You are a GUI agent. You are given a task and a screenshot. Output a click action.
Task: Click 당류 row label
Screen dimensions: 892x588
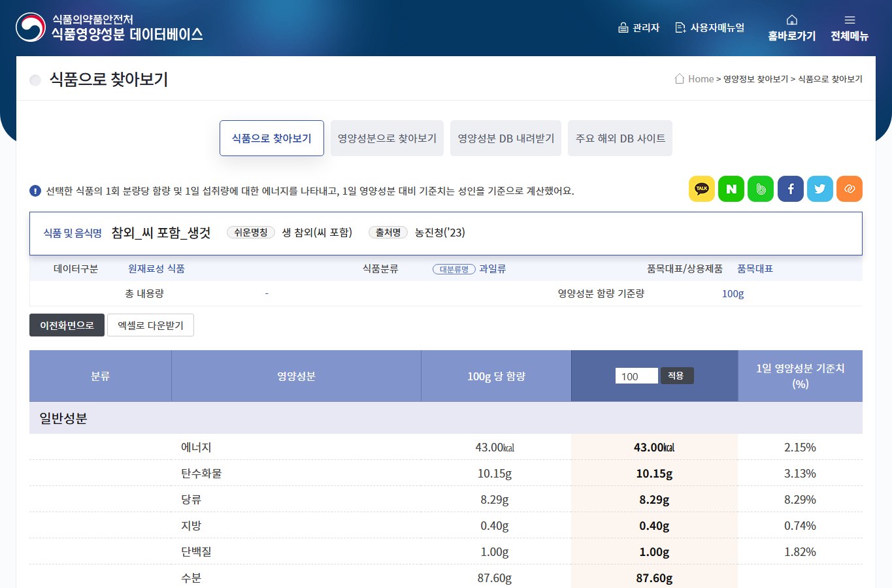click(x=191, y=500)
